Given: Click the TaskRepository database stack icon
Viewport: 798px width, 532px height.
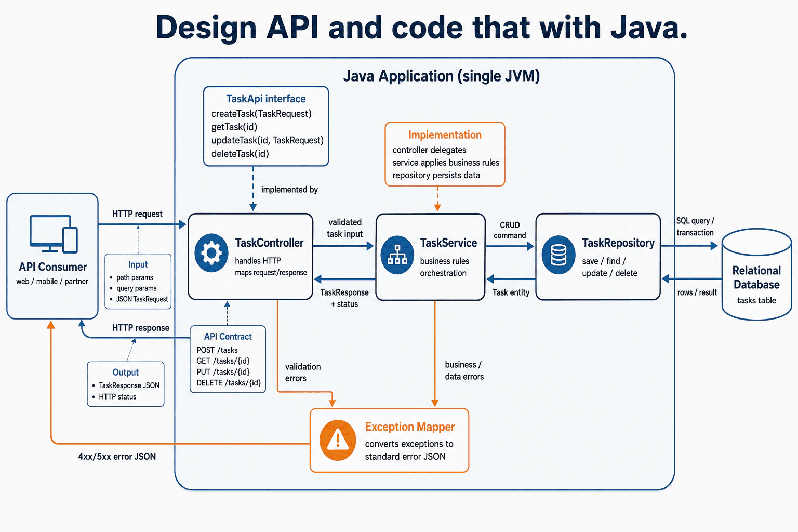Looking at the screenshot, I should pyautogui.click(x=558, y=255).
